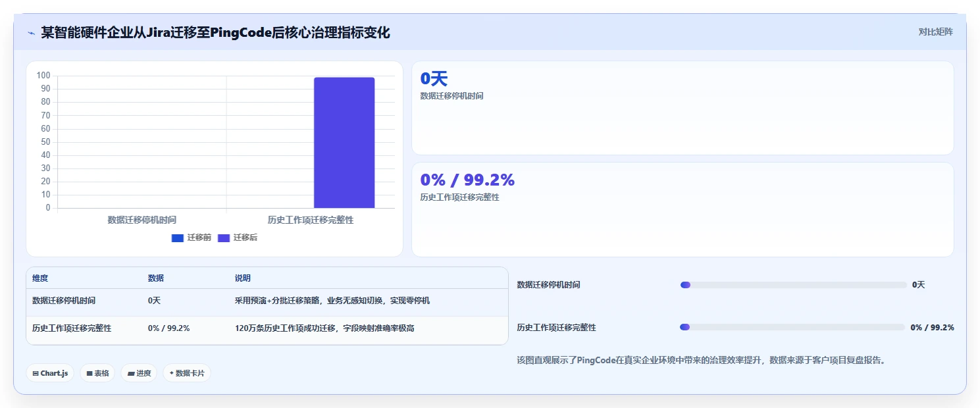Viewport: 980px width, 408px height.
Task: Click the 数据 column header
Action: click(156, 278)
